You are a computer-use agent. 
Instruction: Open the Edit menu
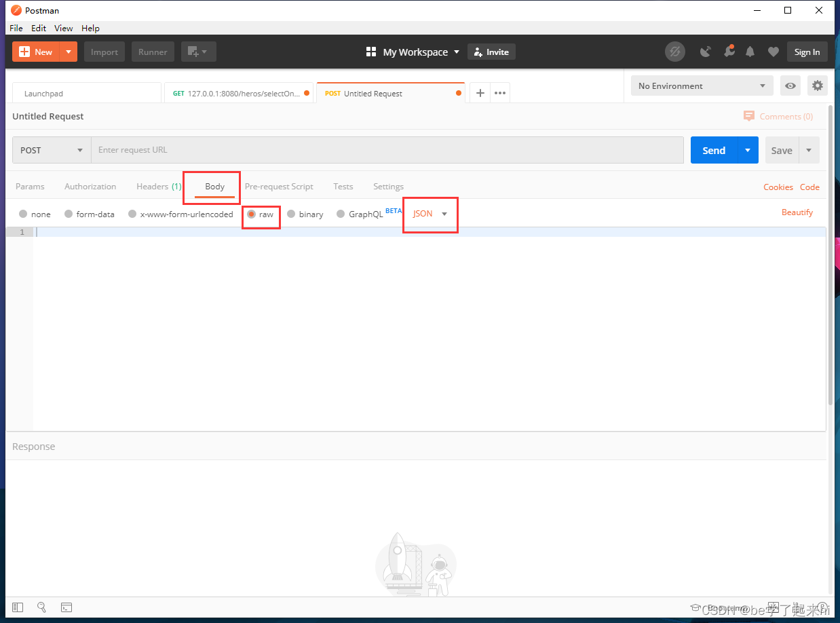(x=39, y=28)
